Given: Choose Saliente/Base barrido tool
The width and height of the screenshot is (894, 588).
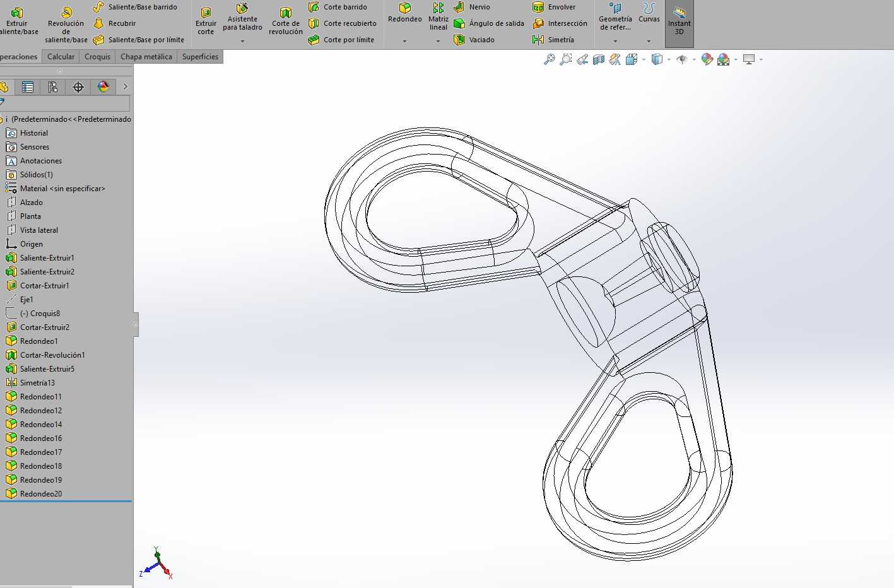Looking at the screenshot, I should (x=135, y=7).
